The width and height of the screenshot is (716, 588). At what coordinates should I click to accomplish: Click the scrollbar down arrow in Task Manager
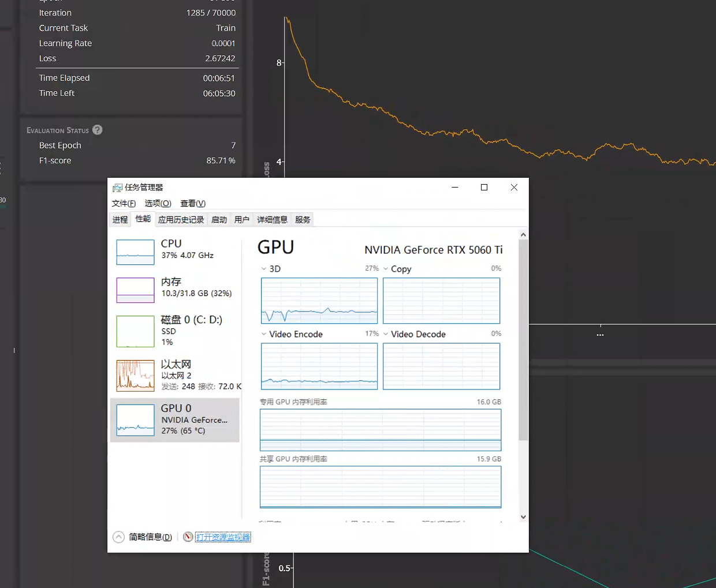[523, 517]
